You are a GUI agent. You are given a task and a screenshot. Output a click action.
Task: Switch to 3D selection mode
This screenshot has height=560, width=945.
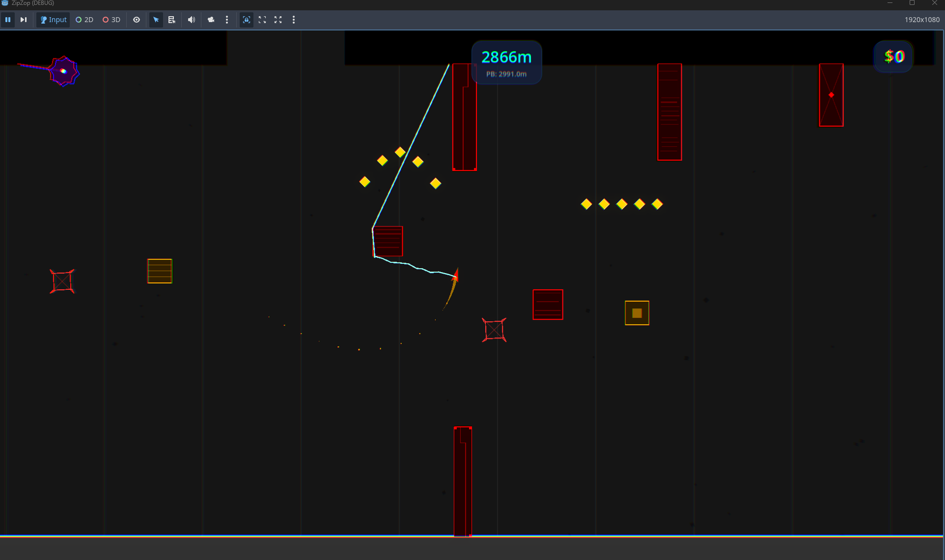111,20
